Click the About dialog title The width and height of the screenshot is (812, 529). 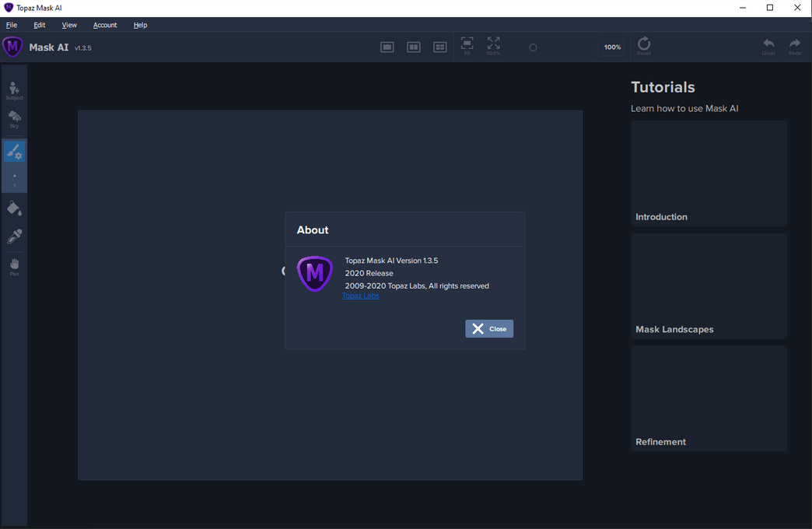(x=312, y=230)
